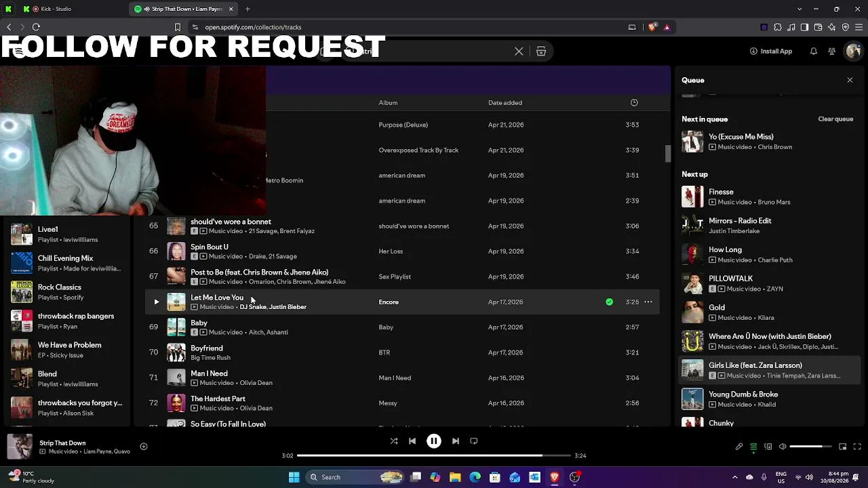Screen dimensions: 868x488
Task: Open the Windows Start menu
Action: 294,477
